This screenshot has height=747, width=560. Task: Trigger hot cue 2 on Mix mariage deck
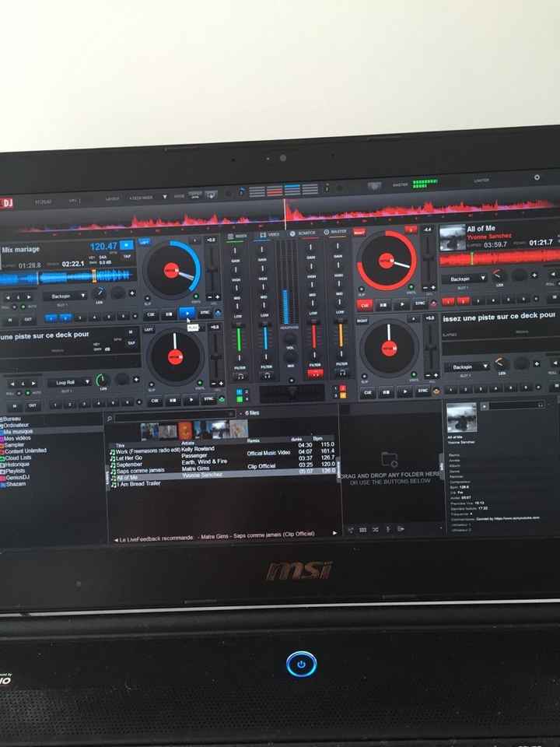pos(65,317)
